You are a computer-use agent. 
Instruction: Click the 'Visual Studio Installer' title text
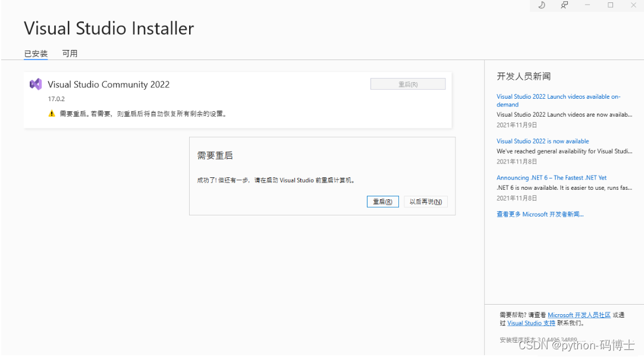109,29
